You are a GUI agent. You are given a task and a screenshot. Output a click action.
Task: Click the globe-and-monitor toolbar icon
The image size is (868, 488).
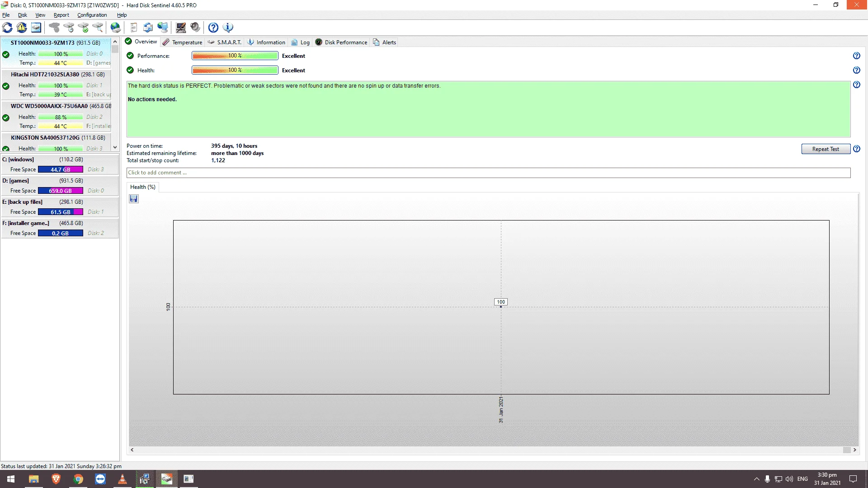point(163,28)
